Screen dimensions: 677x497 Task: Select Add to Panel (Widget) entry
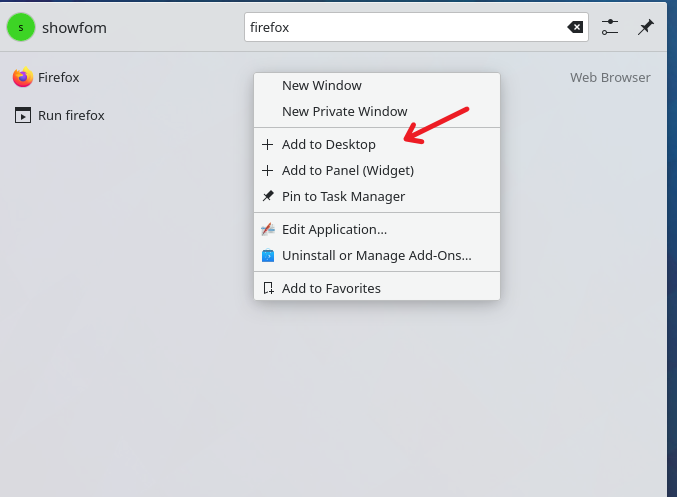tap(377, 171)
